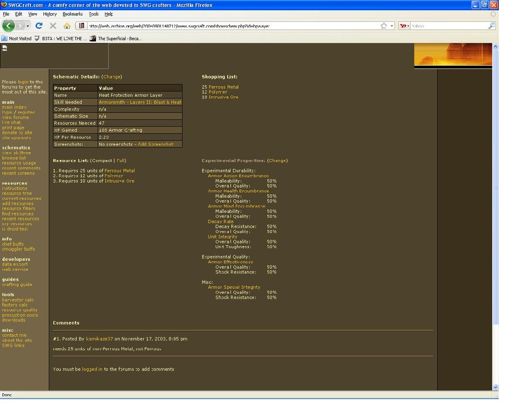
Task: Click the Add Screenshot link
Action: (x=155, y=144)
